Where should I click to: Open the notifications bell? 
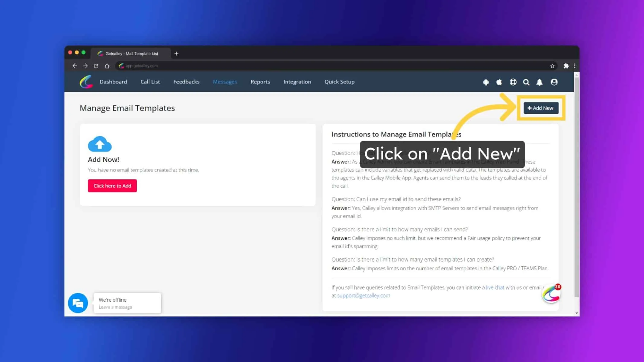540,82
